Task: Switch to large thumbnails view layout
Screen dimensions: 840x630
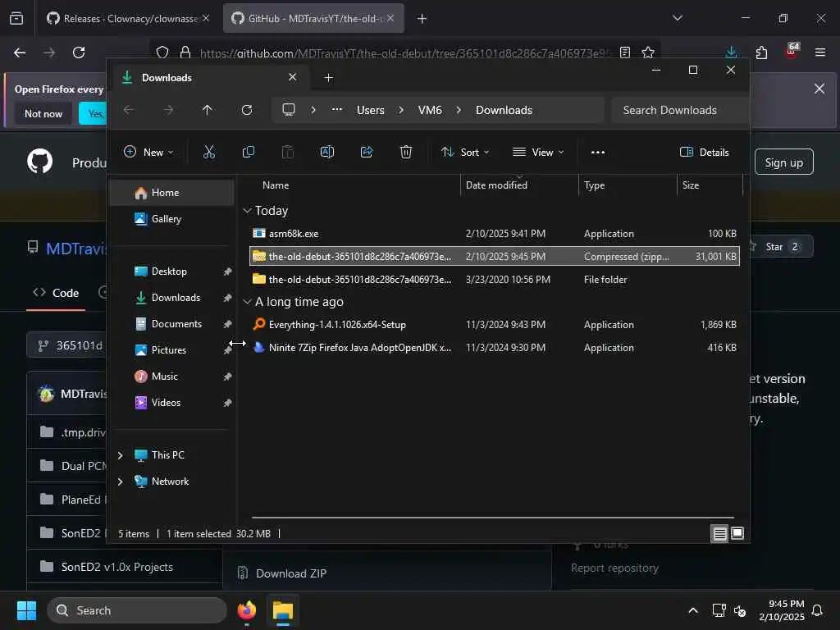Action: (x=737, y=533)
